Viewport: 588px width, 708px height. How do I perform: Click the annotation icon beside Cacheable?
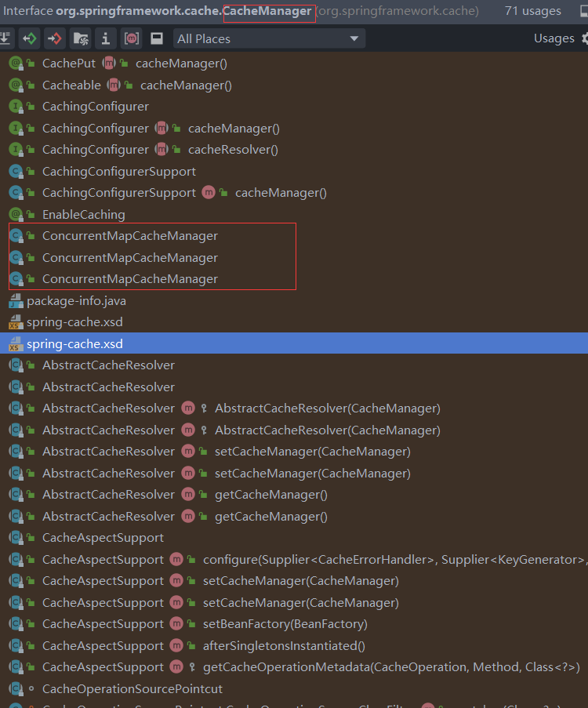click(16, 85)
